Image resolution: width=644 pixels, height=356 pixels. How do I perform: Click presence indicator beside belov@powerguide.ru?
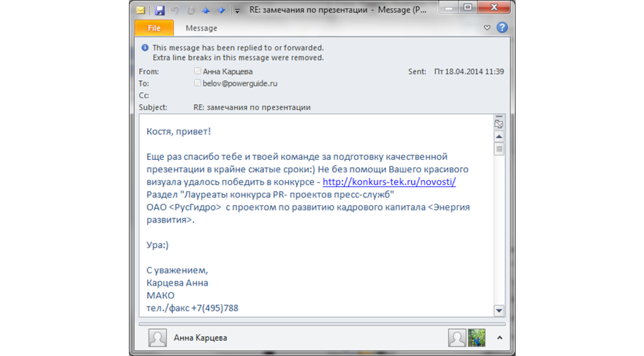[197, 83]
